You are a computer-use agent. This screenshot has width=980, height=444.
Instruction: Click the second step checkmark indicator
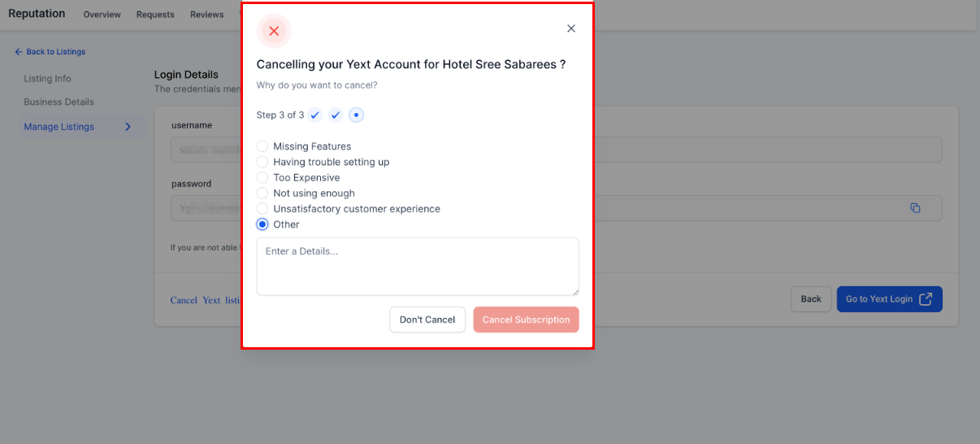click(336, 115)
